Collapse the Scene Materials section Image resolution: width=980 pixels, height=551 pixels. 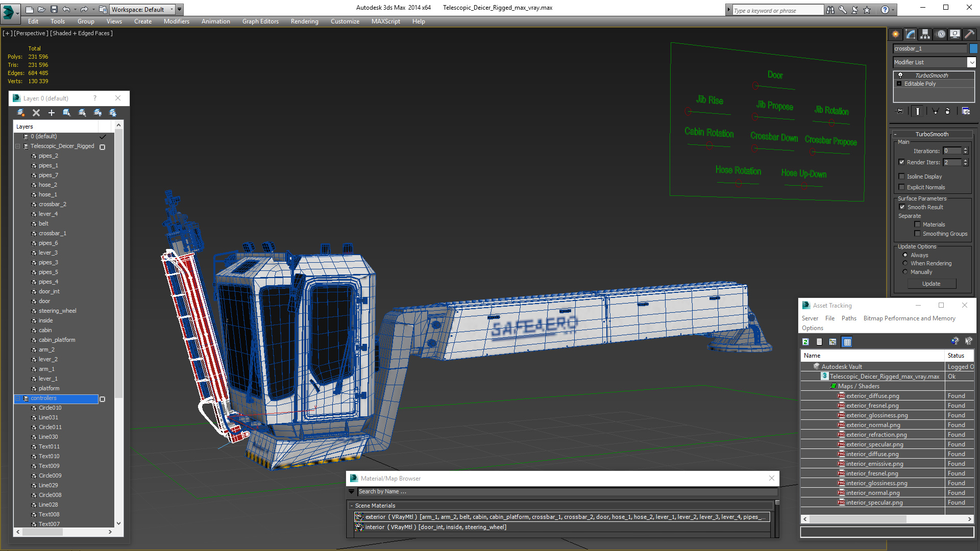(352, 506)
